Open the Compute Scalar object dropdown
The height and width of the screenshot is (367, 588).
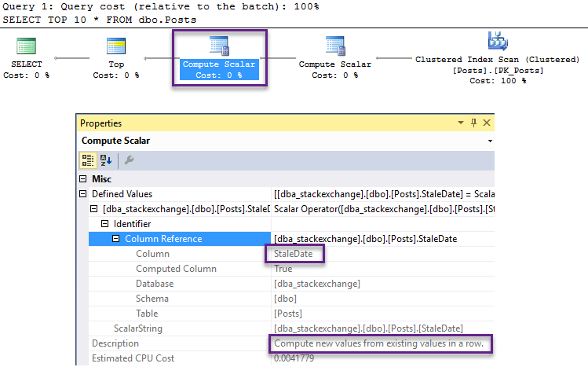(x=490, y=141)
